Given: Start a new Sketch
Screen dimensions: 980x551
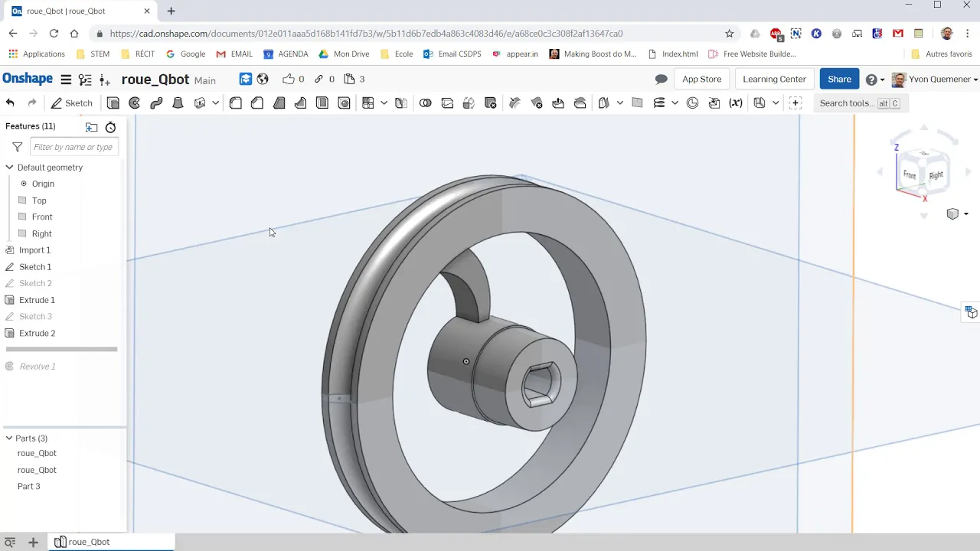Looking at the screenshot, I should (72, 103).
